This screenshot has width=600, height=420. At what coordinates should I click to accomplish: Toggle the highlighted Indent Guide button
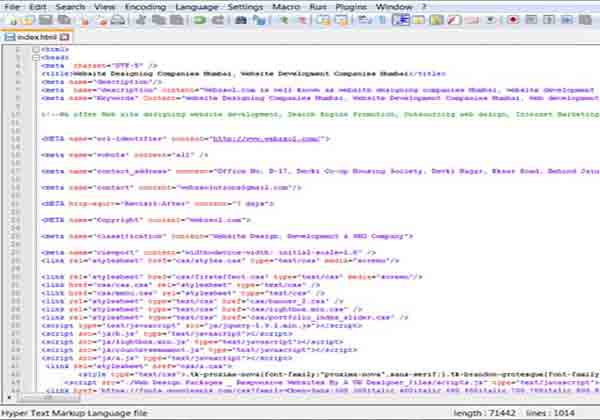[x=401, y=20]
